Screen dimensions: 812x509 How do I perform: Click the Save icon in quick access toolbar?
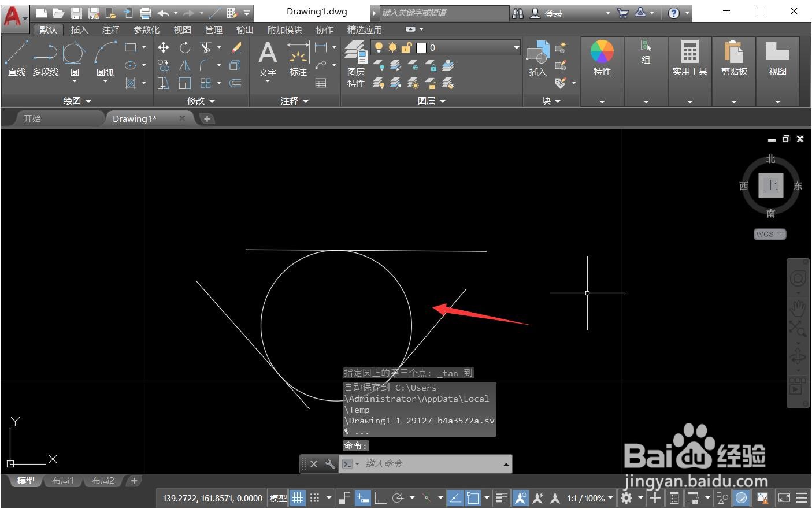(x=76, y=13)
